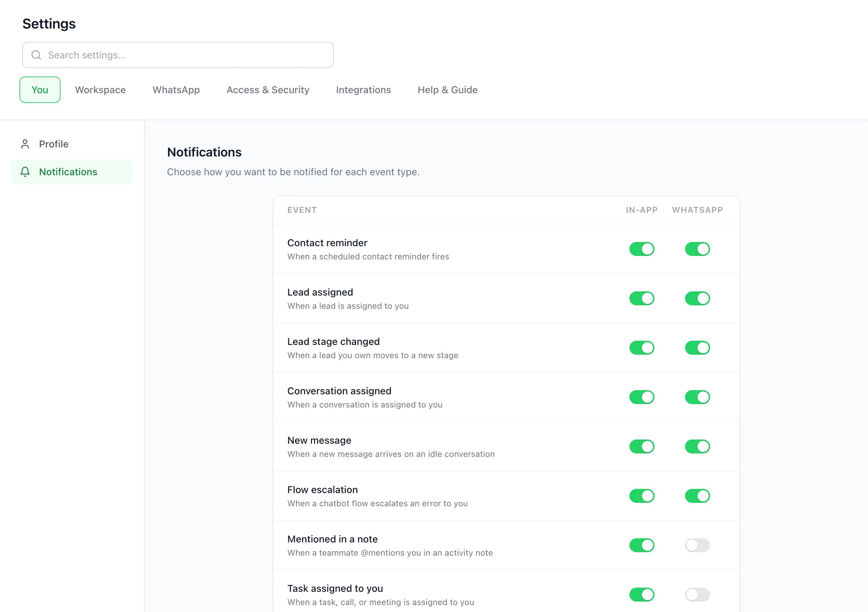Turn off In-App for Conversation assigned
The width and height of the screenshot is (868, 612).
(642, 397)
